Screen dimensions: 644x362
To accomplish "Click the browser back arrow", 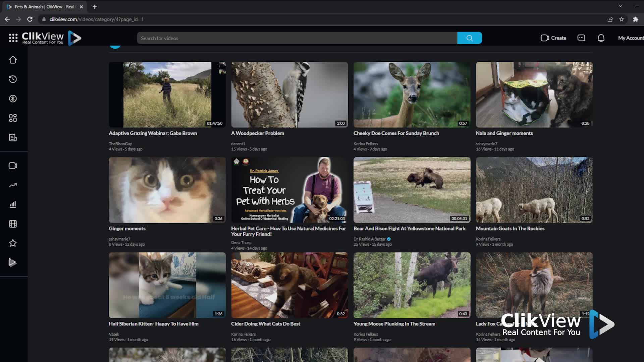I will coord(7,19).
